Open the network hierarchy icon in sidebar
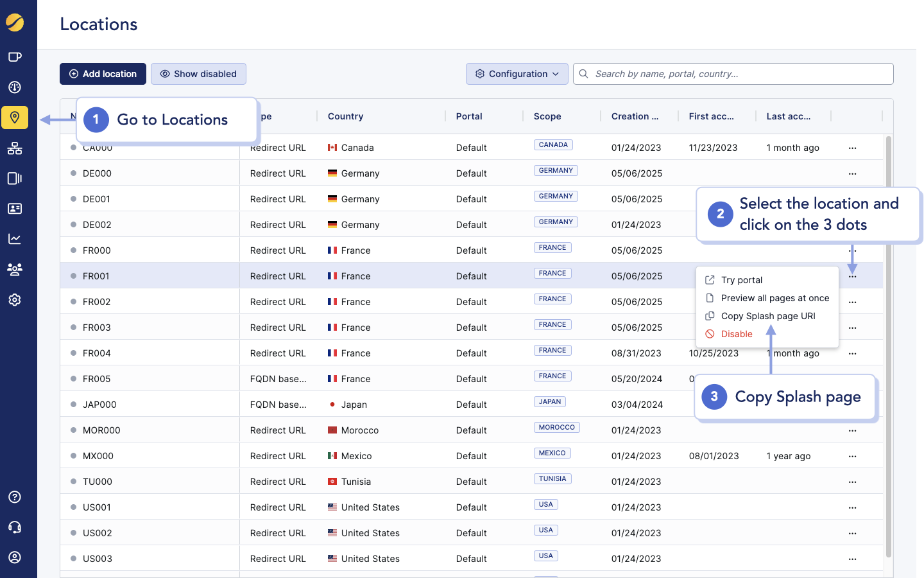 click(15, 148)
